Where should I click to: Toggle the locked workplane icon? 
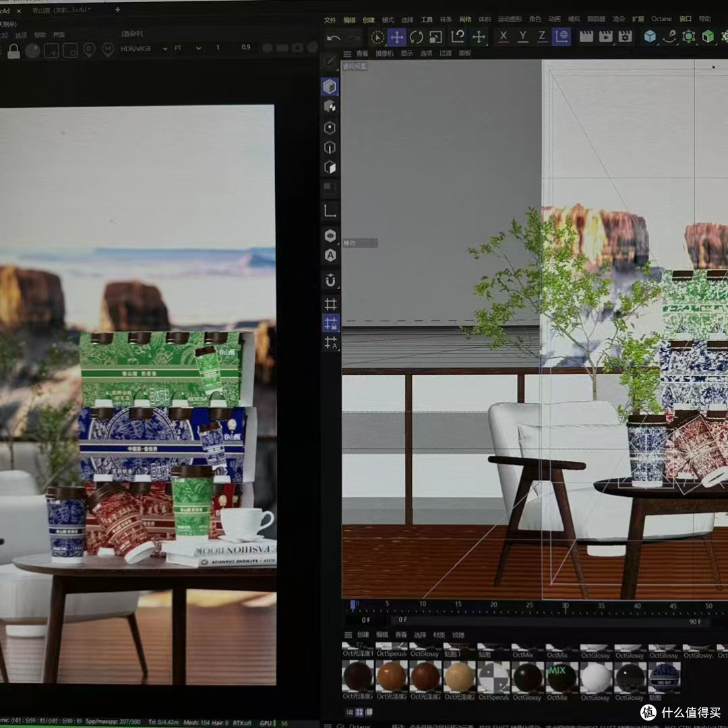(x=330, y=323)
